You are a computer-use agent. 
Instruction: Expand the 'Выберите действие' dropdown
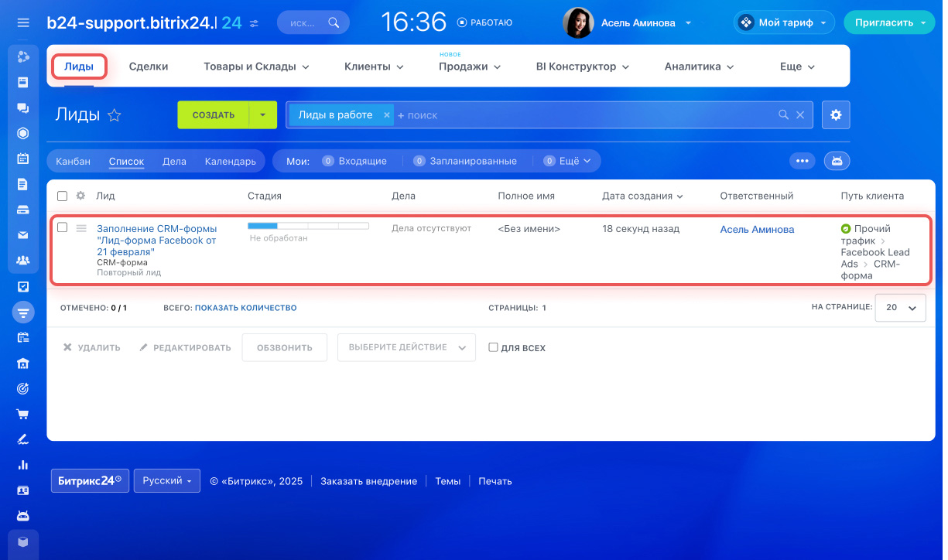(x=406, y=348)
